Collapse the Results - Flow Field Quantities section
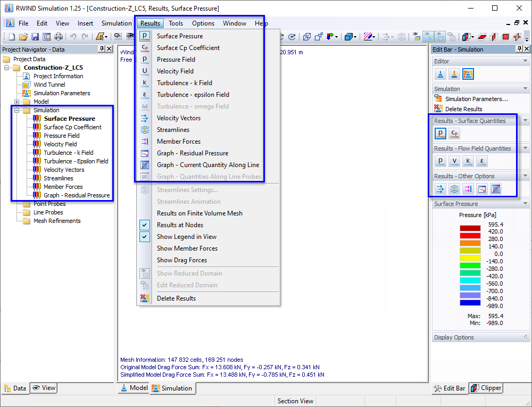532x407 pixels. [525, 148]
